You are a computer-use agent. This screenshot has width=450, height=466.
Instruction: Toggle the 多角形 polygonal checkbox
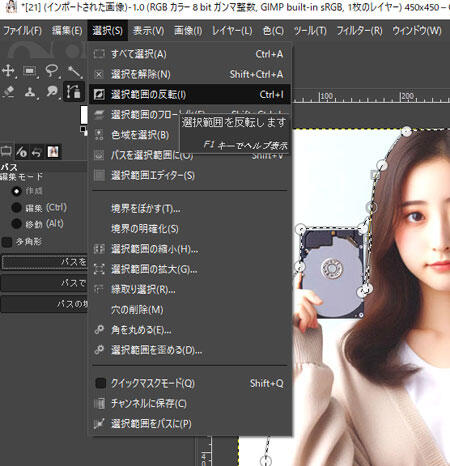[x=7, y=242]
